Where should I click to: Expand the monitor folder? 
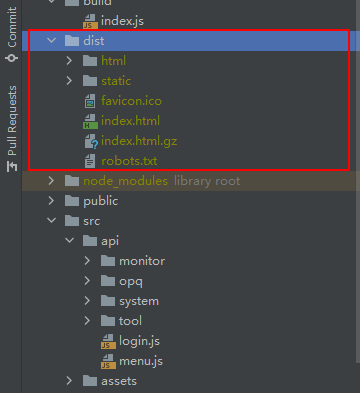pos(87,261)
